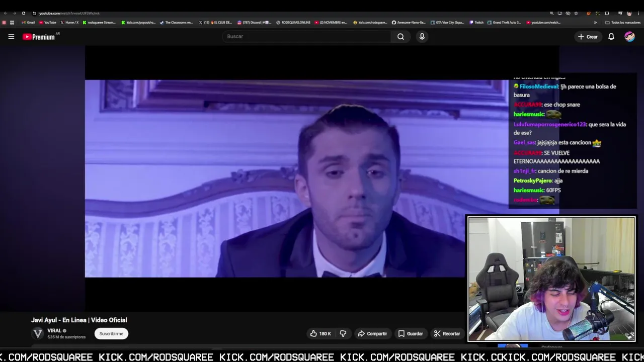Click hariesmusic 60FPS chat message
The image size is (644, 362).
(537, 191)
